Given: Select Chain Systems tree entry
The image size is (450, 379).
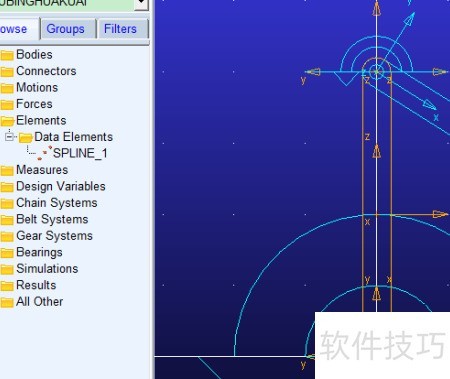Looking at the screenshot, I should 57,203.
